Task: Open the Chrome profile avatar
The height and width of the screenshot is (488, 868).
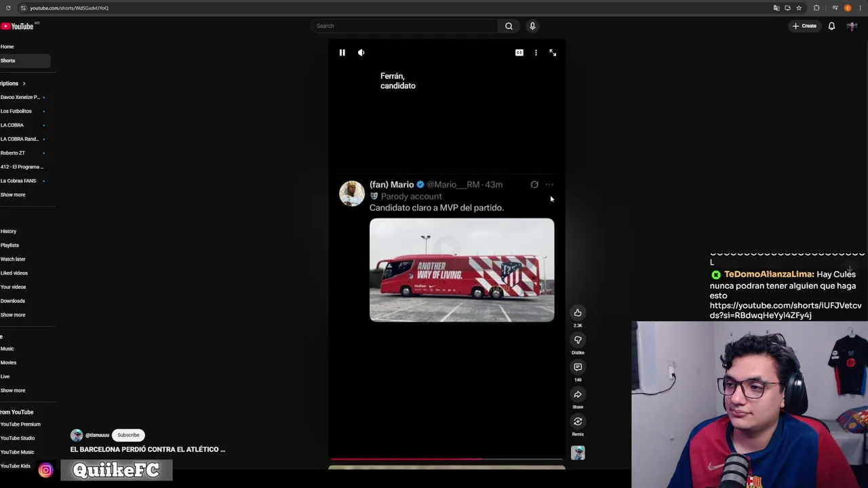Action: click(848, 8)
